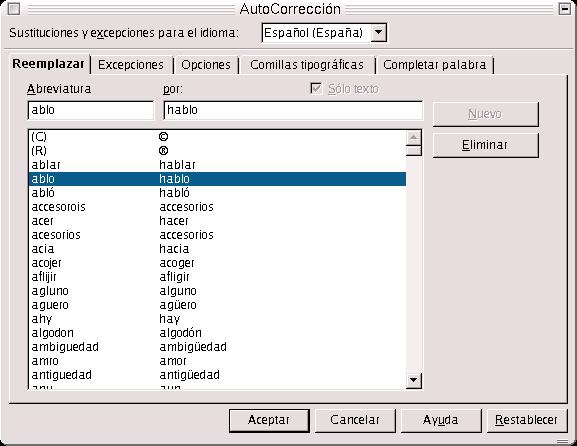The width and height of the screenshot is (577, 446).
Task: Toggle the Sólo texto checkbox
Action: pyautogui.click(x=316, y=89)
